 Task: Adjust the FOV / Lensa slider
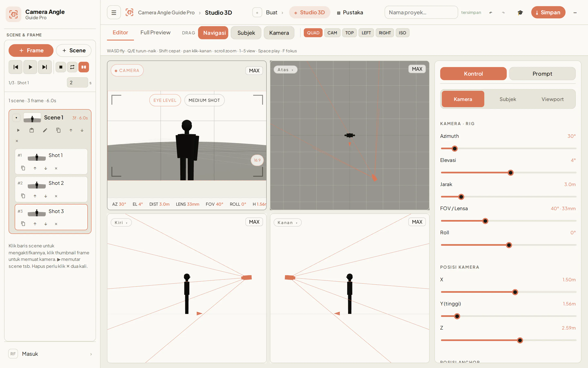click(508, 221)
